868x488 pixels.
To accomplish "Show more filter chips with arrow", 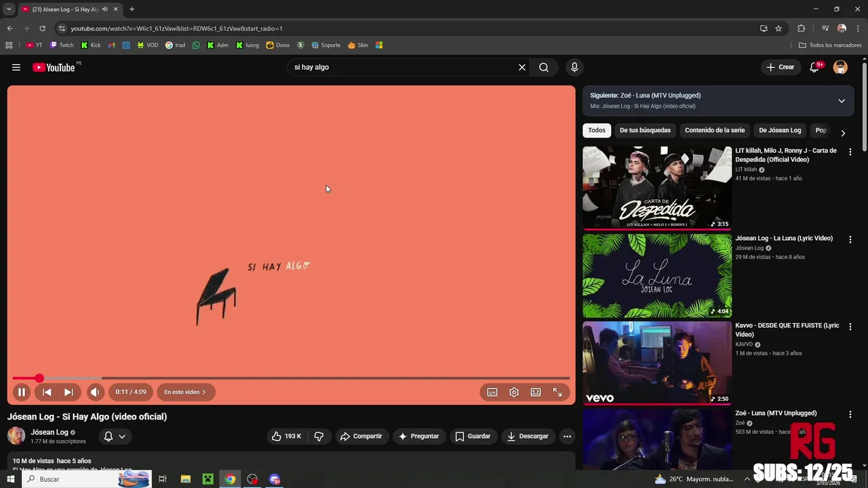I will point(843,133).
